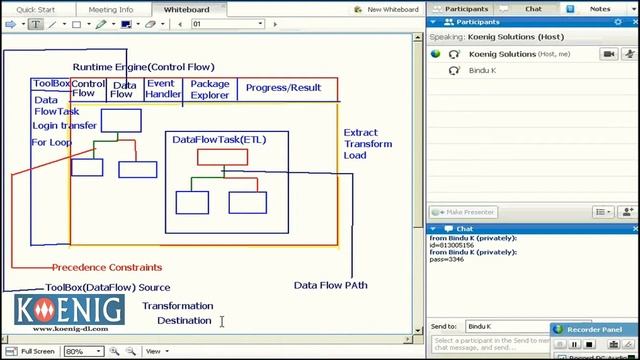This screenshot has width=640, height=360.
Task: Click the whiteboard vertical scrollbar up arrow
Action: click(x=418, y=38)
